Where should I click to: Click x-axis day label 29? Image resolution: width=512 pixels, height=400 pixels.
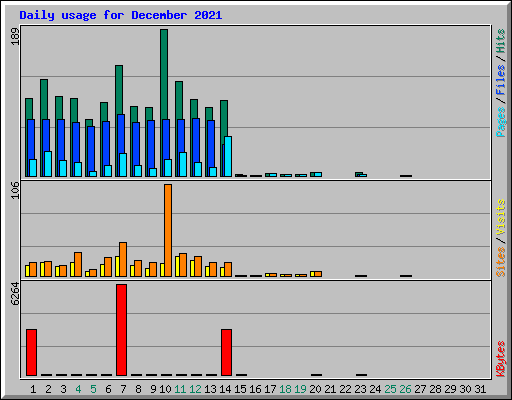click(x=450, y=389)
